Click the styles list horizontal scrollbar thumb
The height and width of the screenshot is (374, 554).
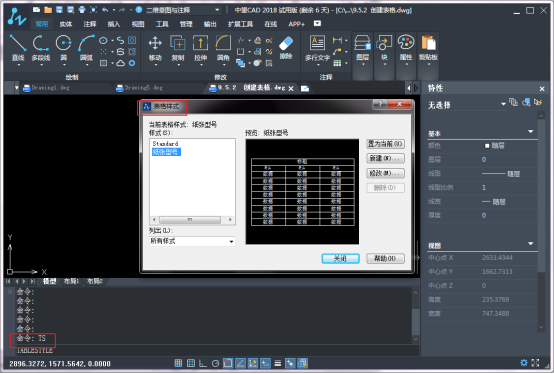coord(190,220)
